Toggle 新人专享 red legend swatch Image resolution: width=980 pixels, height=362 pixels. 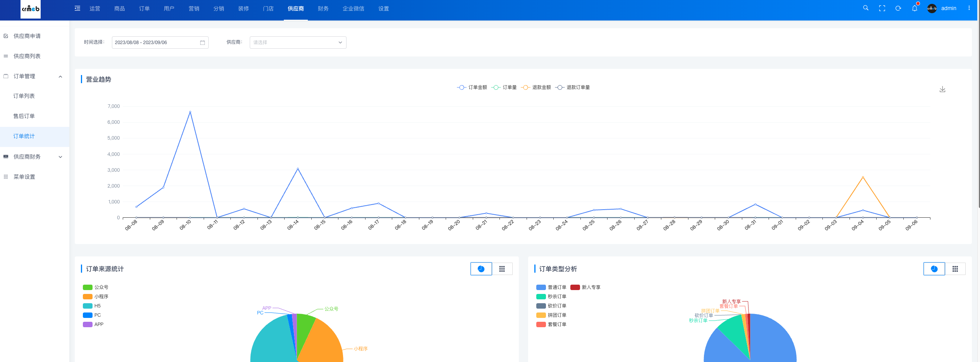coord(575,287)
